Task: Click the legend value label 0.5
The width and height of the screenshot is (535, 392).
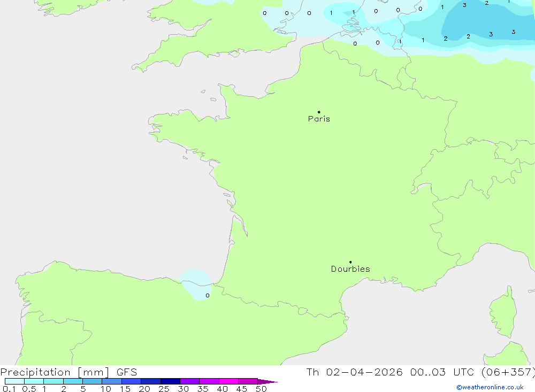Action: [29, 389]
